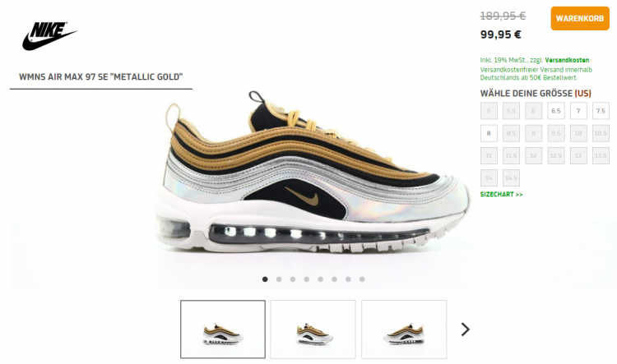The width and height of the screenshot is (617, 364).
Task: Show next thumbnails with right chevron arrow
Action: point(465,329)
